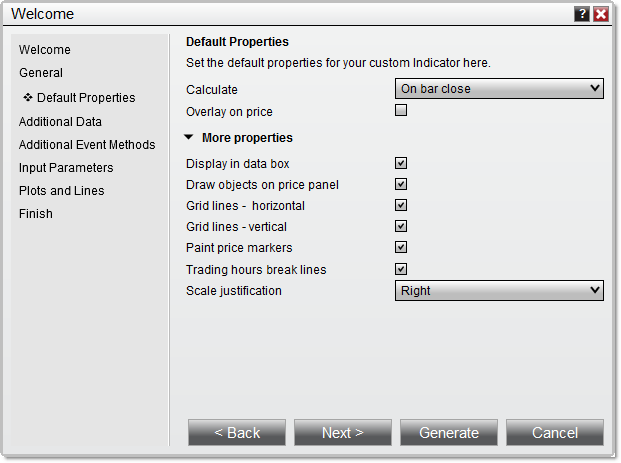Image resolution: width=621 pixels, height=463 pixels.
Task: Click the Next button
Action: tap(343, 433)
